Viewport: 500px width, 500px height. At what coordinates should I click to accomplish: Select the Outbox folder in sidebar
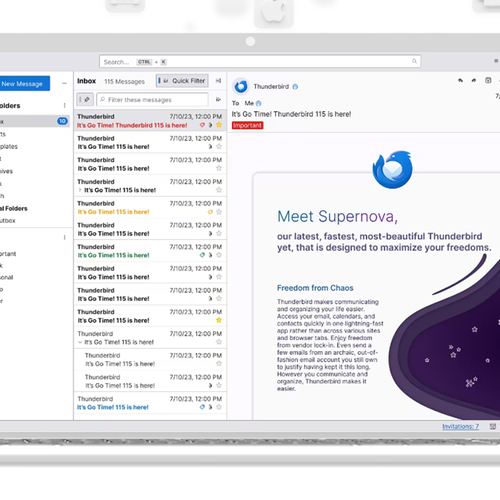coord(8,221)
